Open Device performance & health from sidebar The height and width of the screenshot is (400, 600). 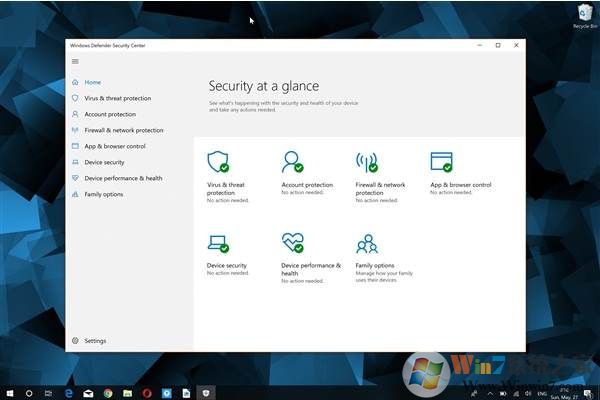(122, 178)
